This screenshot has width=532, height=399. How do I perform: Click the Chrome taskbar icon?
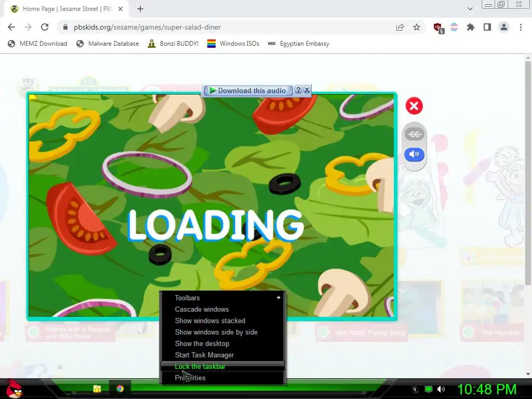pyautogui.click(x=120, y=389)
